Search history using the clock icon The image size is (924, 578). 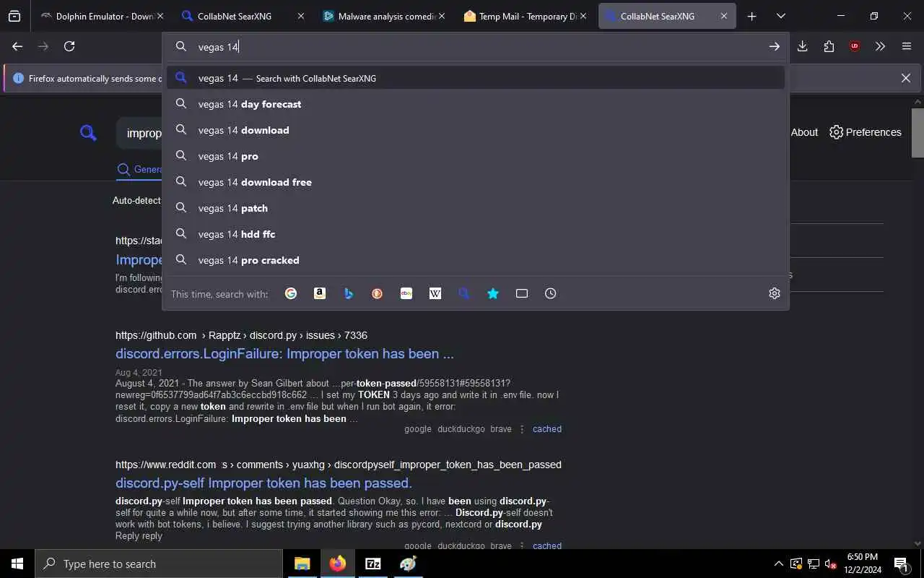(551, 293)
